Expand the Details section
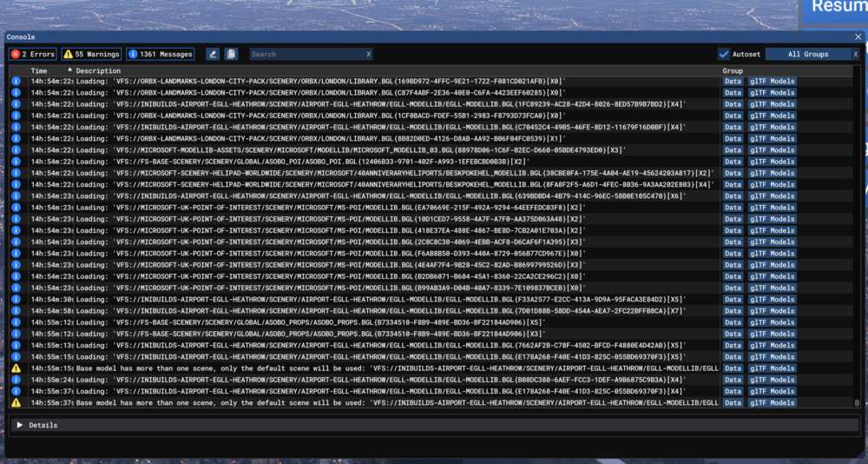Viewport: 868px width, 464px height. click(x=20, y=425)
